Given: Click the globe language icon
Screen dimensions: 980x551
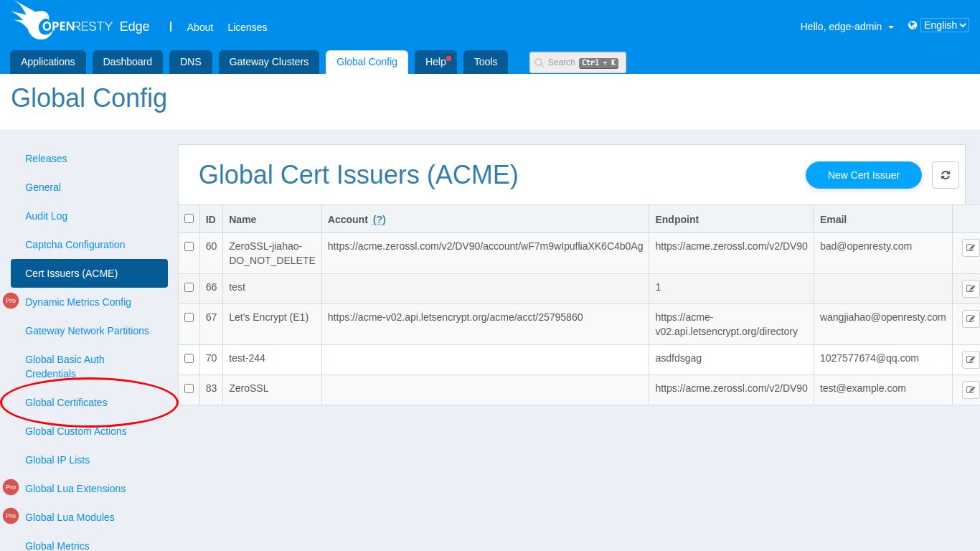Looking at the screenshot, I should [x=913, y=25].
